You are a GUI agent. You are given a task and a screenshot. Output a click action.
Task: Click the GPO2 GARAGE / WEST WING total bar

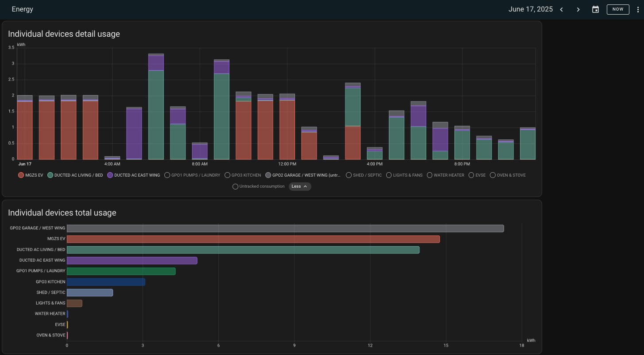(285, 228)
